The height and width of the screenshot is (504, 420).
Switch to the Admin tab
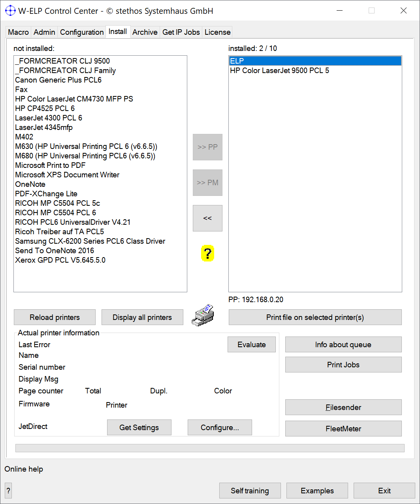coord(44,32)
